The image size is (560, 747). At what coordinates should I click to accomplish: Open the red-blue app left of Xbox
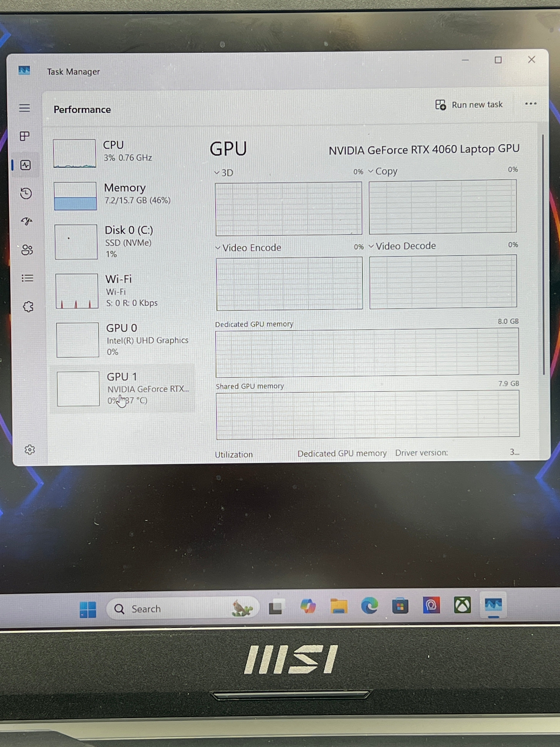click(431, 605)
